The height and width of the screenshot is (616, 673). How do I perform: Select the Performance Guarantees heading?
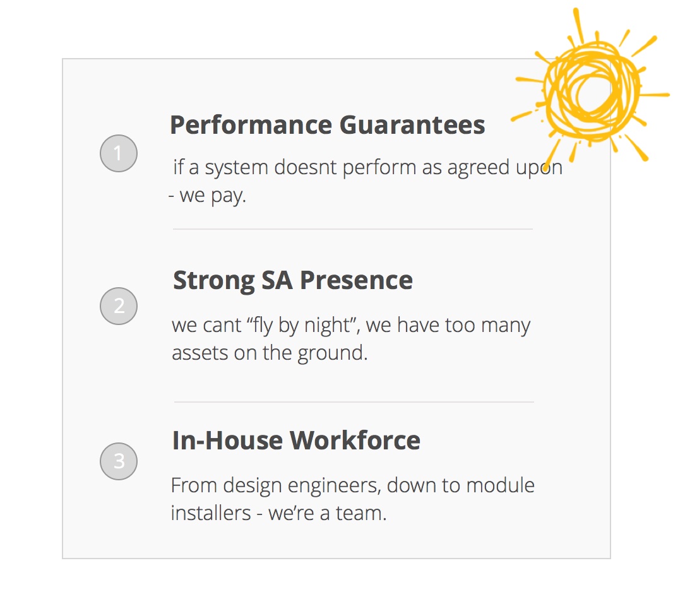(328, 125)
